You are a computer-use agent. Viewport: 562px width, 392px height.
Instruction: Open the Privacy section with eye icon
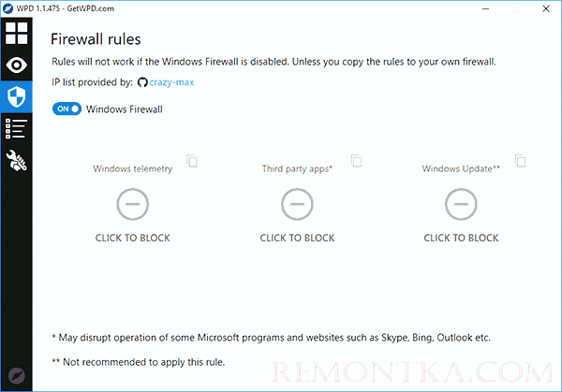tap(16, 65)
